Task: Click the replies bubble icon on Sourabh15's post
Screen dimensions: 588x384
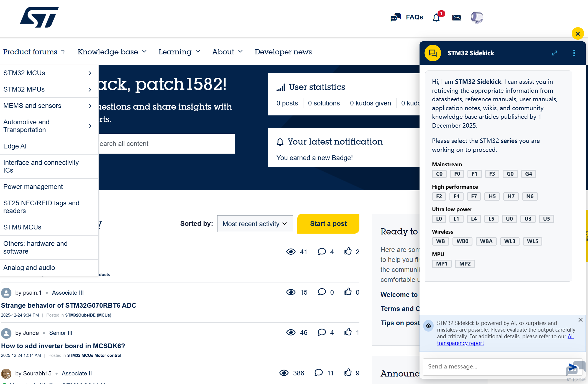Action: click(319, 373)
